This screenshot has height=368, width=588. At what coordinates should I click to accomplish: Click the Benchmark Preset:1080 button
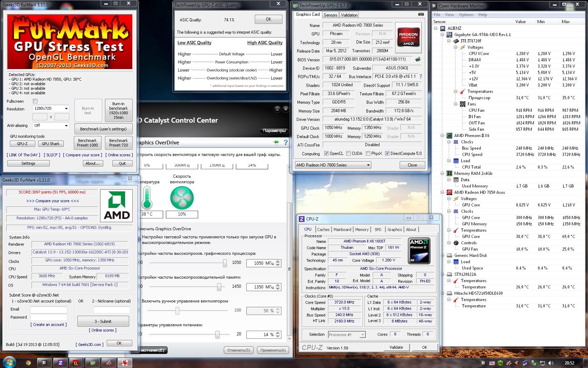coord(87,143)
